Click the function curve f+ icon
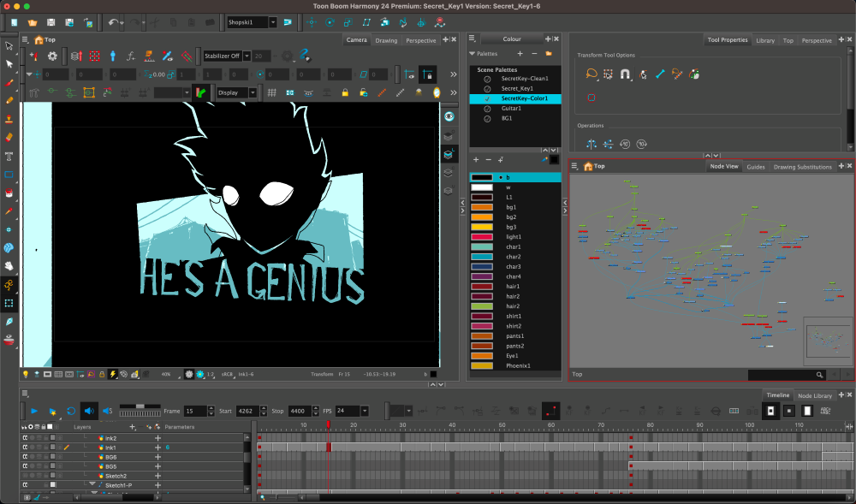 point(130,56)
